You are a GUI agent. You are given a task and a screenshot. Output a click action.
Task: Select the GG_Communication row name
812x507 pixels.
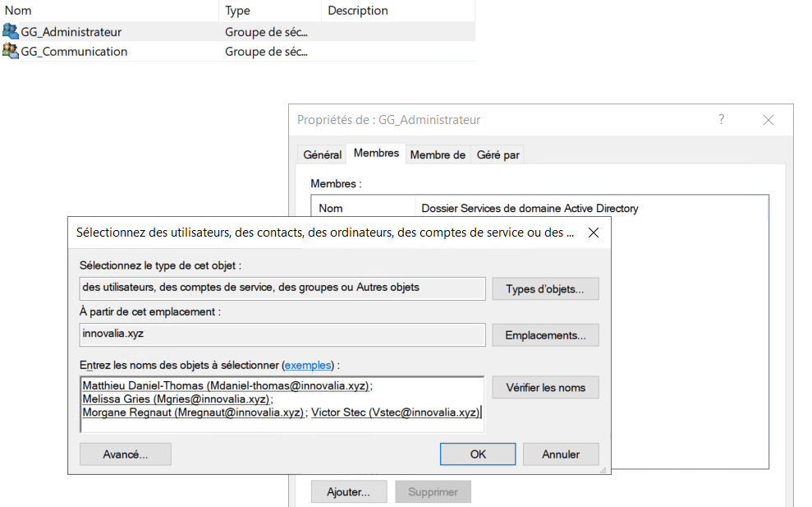(x=74, y=51)
